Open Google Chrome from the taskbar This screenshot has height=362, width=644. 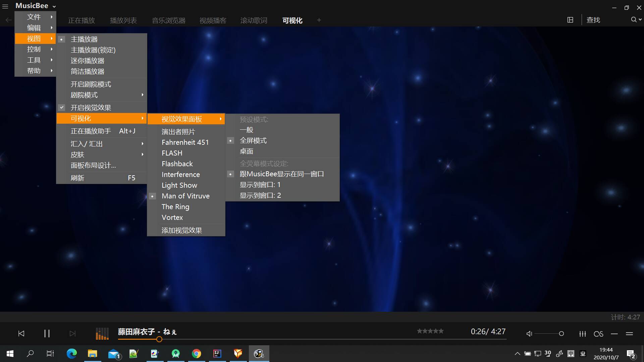point(197,354)
